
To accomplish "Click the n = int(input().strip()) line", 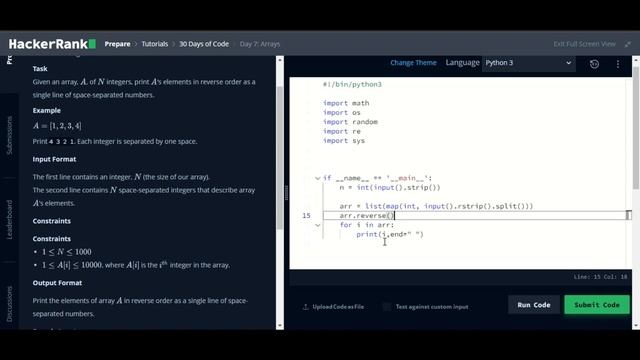I will point(390,188).
